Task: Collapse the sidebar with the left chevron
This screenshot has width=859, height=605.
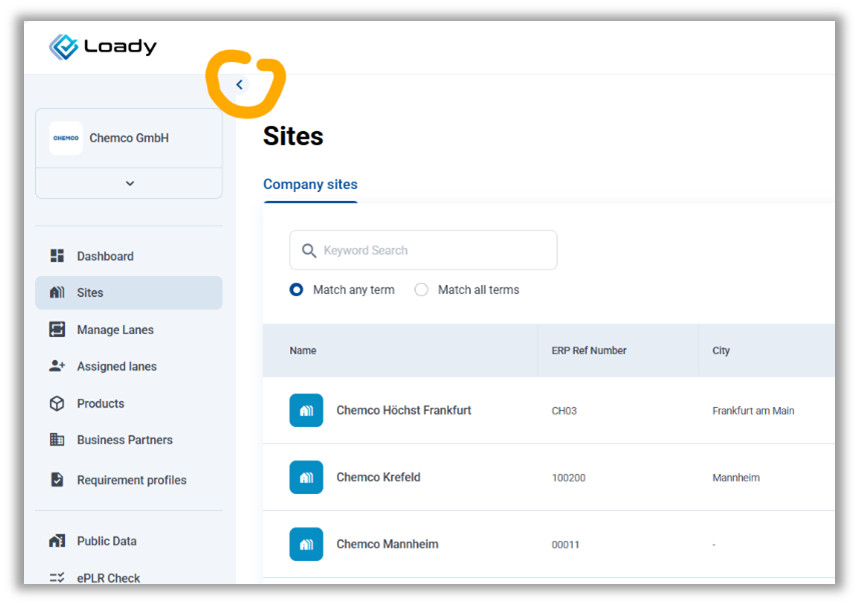Action: (239, 84)
